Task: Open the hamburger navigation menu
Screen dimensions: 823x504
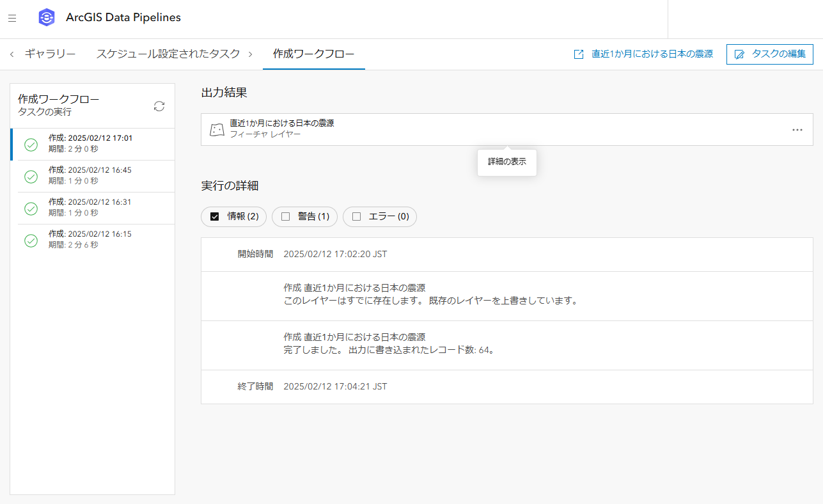Action: tap(12, 18)
